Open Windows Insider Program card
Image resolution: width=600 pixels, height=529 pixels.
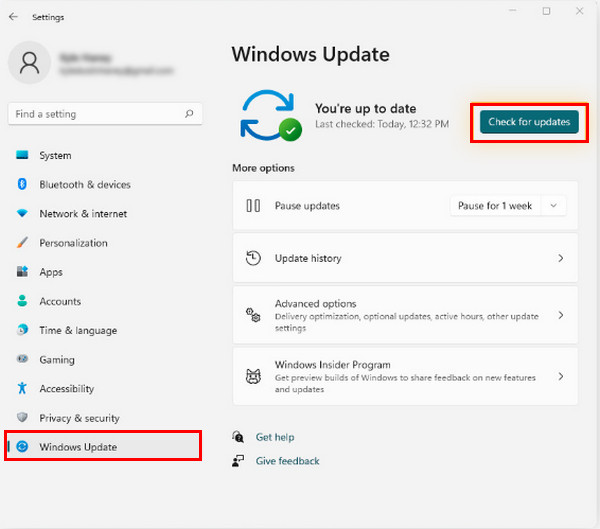(x=405, y=377)
